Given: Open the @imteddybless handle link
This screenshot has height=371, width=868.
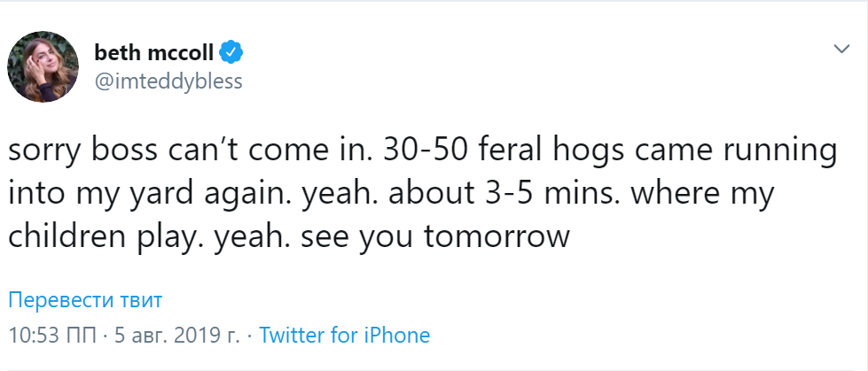Looking at the screenshot, I should (x=168, y=81).
